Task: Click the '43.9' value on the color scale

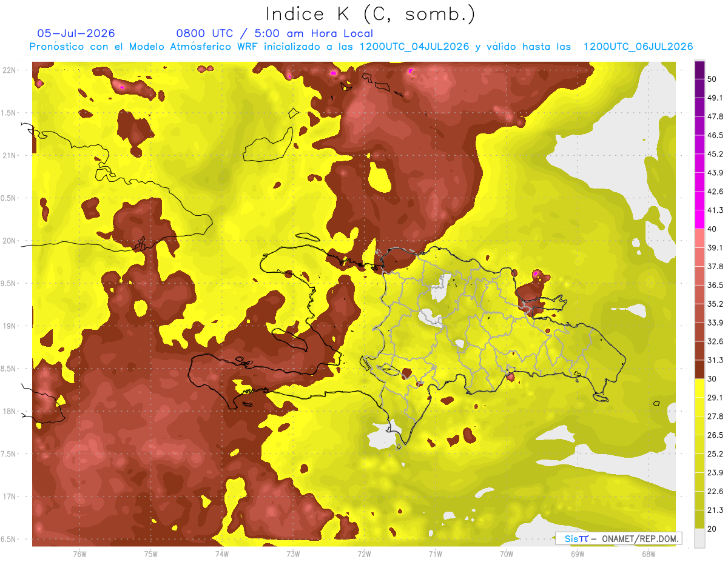Action: coord(715,173)
